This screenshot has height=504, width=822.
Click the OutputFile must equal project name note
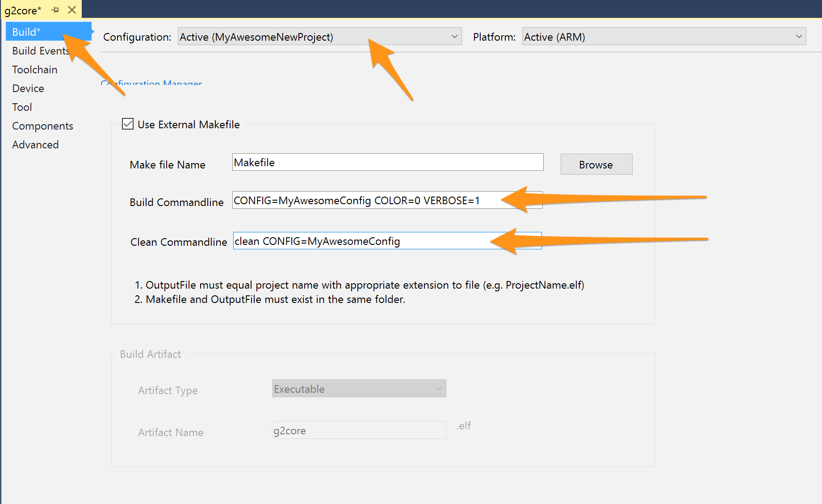[x=360, y=285]
